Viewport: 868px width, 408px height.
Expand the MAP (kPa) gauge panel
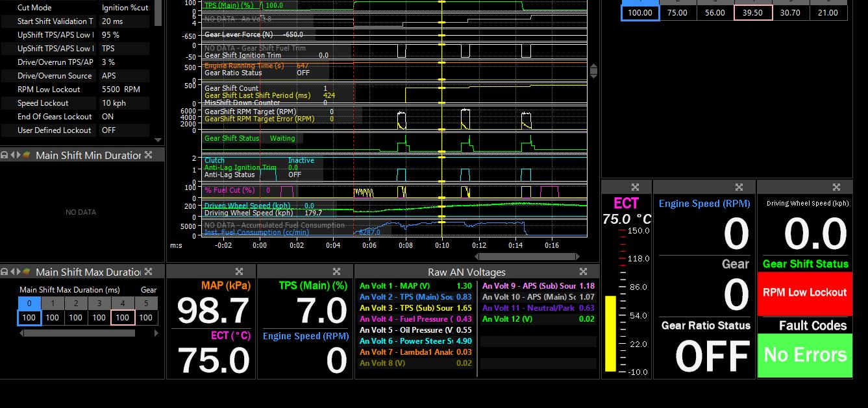[x=239, y=272]
